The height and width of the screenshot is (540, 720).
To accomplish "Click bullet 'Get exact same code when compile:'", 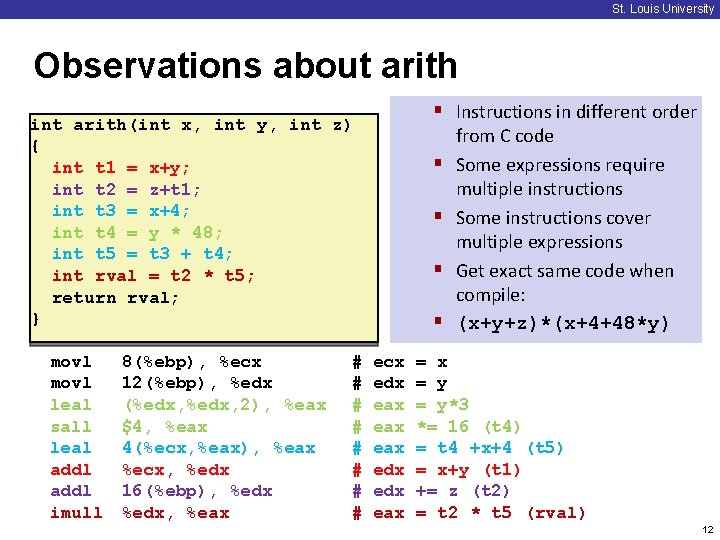I will point(565,283).
